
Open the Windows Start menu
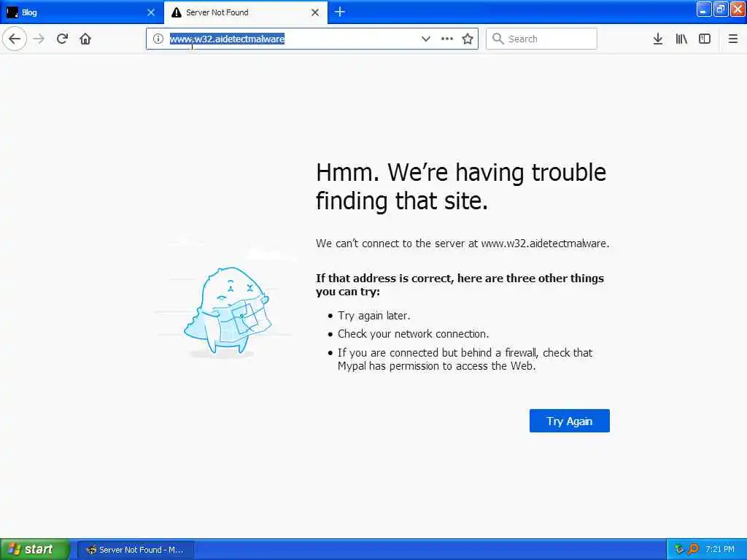[x=35, y=549]
